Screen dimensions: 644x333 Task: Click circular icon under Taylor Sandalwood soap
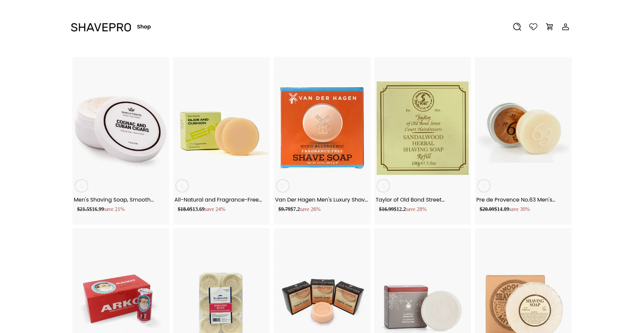383,185
